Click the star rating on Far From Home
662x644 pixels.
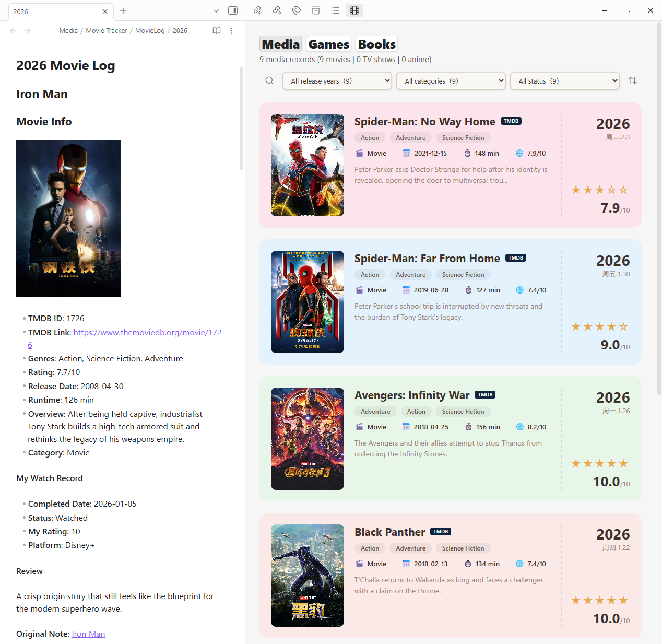(x=599, y=326)
